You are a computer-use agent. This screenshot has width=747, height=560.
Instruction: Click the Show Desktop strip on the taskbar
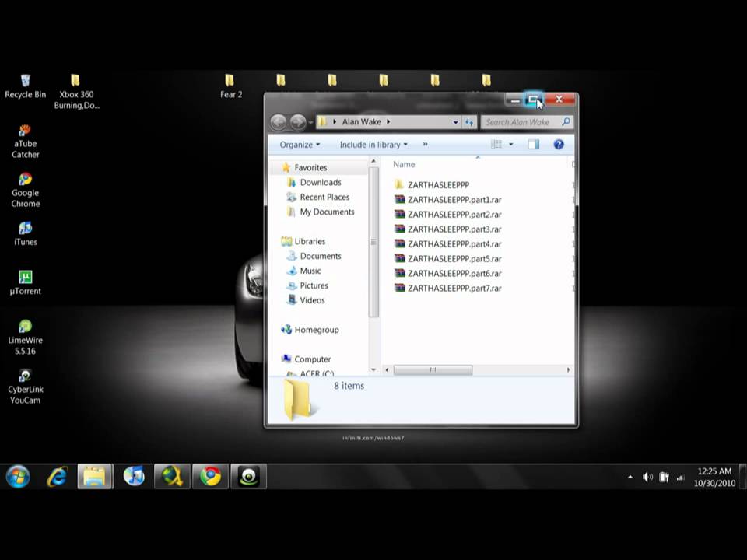click(742, 477)
